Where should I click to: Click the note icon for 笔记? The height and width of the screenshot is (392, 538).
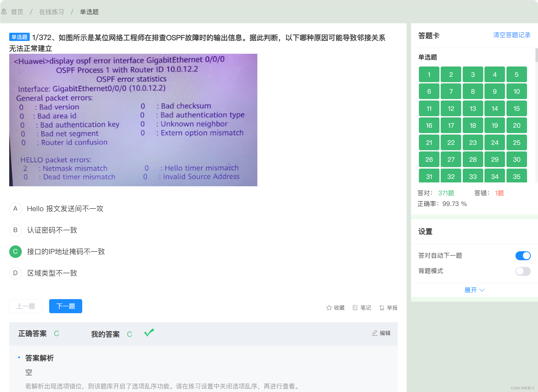(355, 308)
